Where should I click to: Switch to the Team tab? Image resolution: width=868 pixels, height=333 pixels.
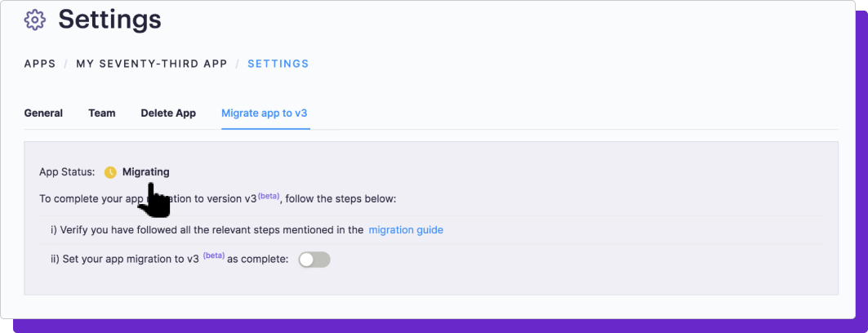pyautogui.click(x=102, y=113)
